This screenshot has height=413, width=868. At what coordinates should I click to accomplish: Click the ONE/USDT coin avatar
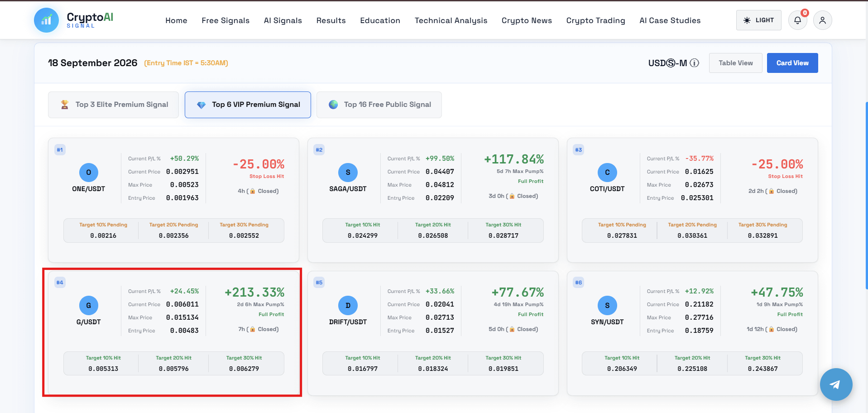tap(89, 173)
